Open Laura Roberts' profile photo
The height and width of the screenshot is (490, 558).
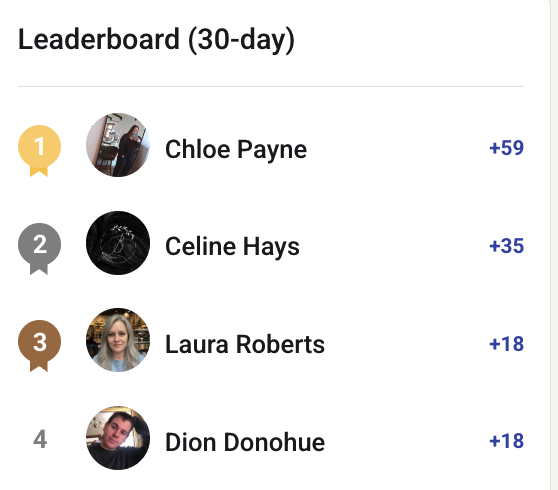118,340
